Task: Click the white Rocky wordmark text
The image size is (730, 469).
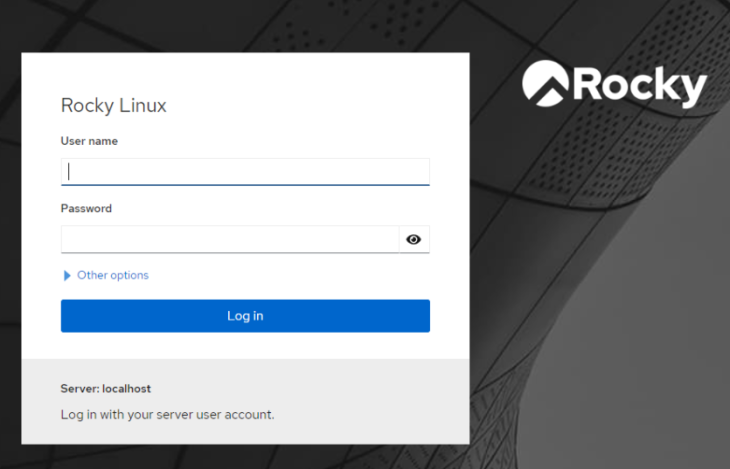Action: (x=638, y=86)
